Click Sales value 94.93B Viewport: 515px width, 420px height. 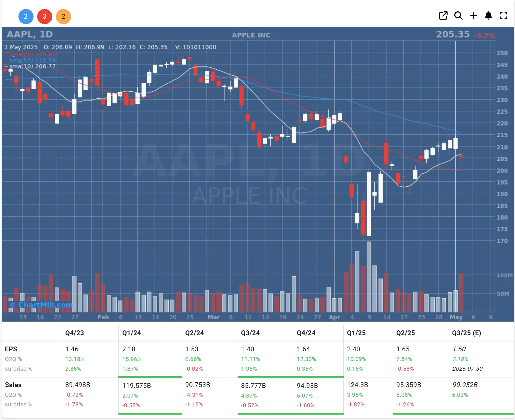tap(307, 386)
